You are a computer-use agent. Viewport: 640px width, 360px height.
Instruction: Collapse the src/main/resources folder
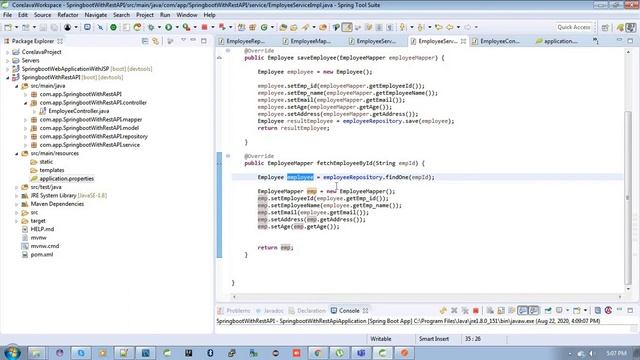16,153
